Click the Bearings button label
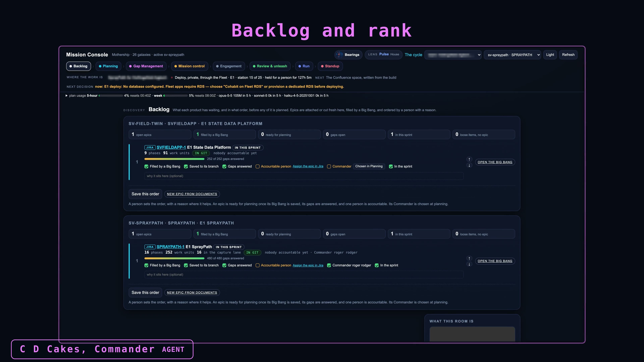The image size is (644, 362). point(352,55)
